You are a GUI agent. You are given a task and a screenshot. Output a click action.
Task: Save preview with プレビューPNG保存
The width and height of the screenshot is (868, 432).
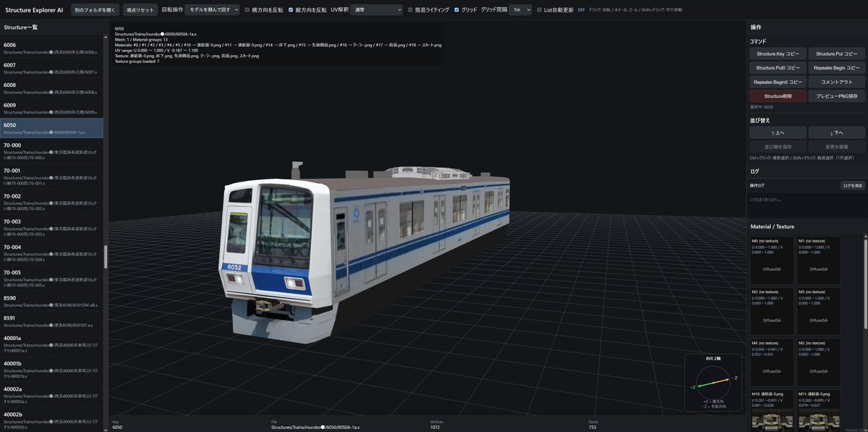(836, 96)
